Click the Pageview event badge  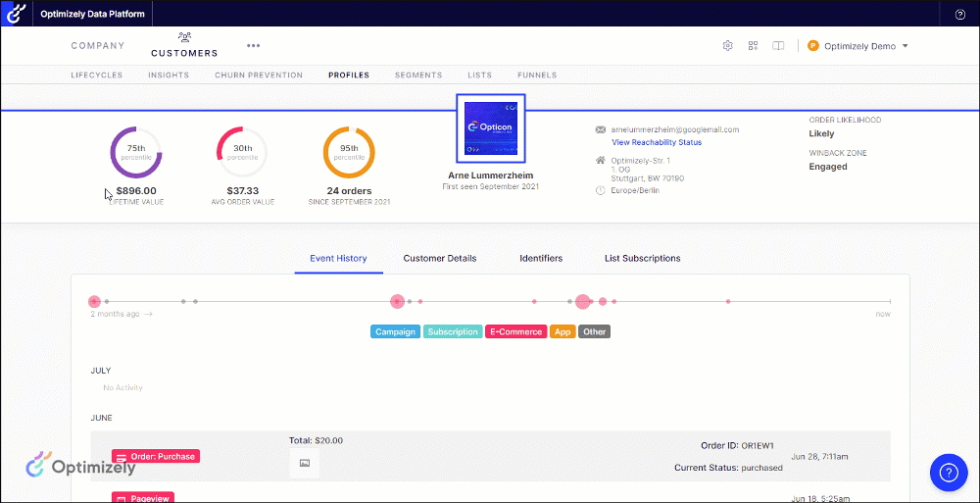point(143,497)
